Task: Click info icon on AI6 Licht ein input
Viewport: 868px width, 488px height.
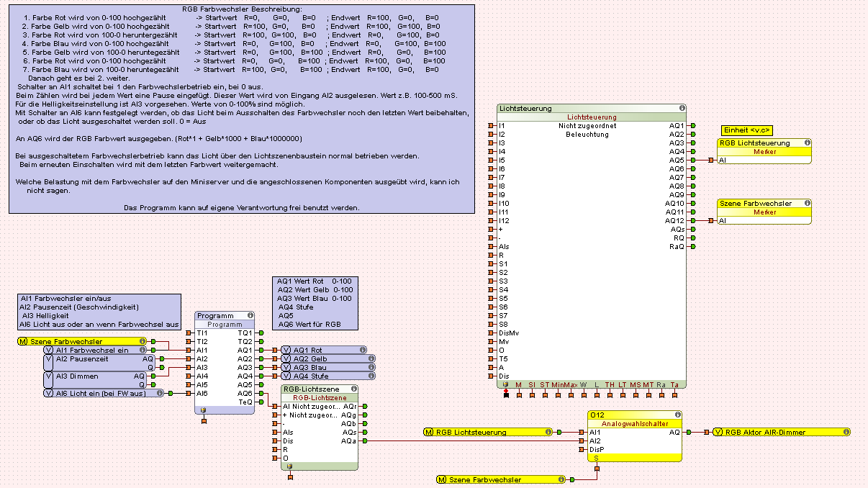Action: (x=160, y=393)
